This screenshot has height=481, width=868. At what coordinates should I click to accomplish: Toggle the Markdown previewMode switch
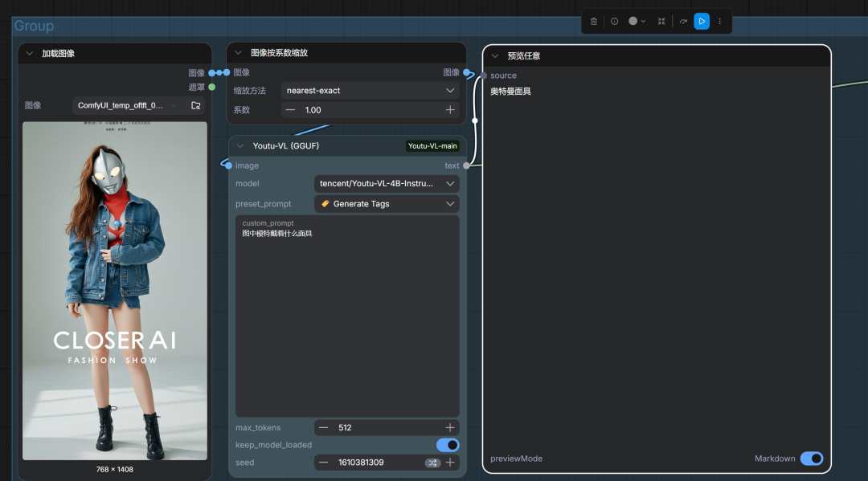pos(812,459)
